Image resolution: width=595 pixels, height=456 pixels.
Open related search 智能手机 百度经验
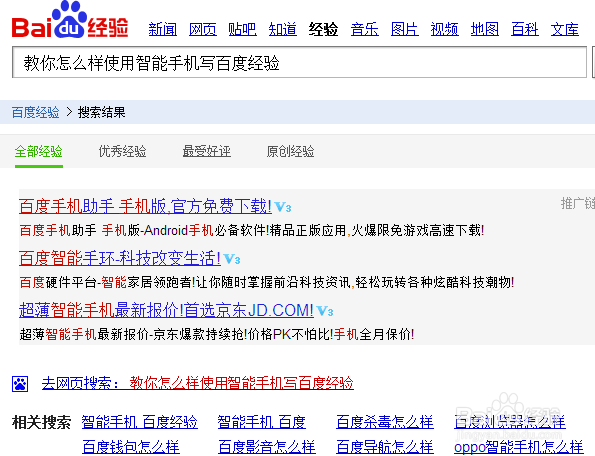(x=140, y=422)
